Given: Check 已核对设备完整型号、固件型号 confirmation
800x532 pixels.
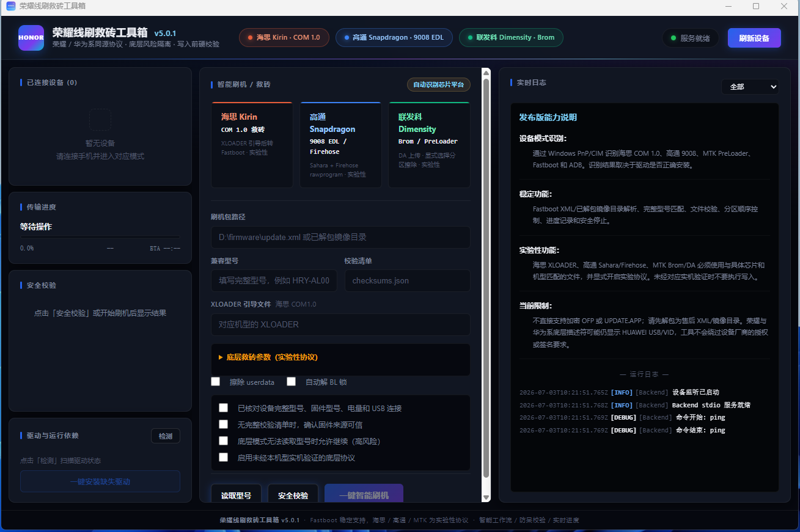Looking at the screenshot, I should pos(224,408).
